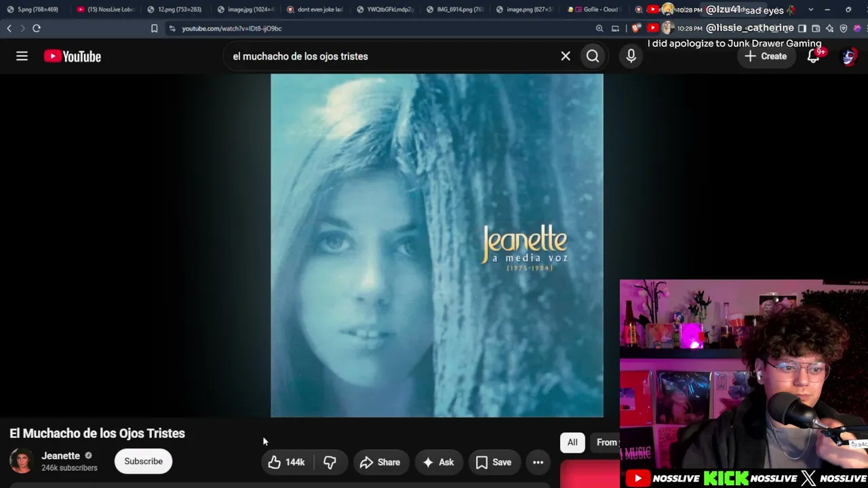Select the All filter chip
The width and height of the screenshot is (868, 488).
tap(572, 443)
